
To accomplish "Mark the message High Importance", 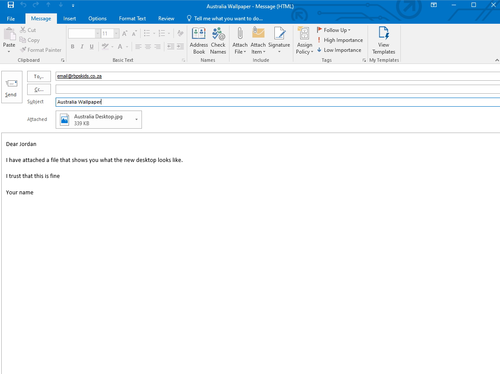I will [x=340, y=40].
